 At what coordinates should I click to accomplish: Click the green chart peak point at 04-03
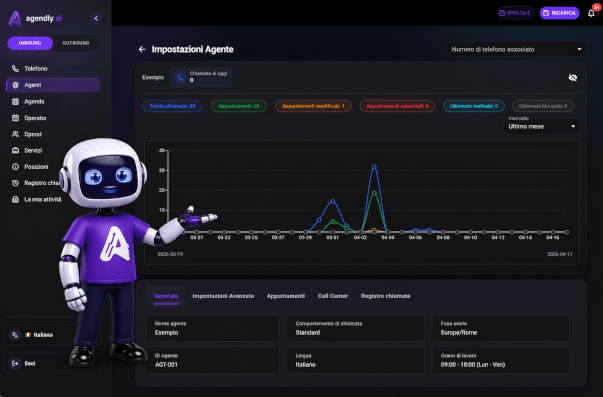pyautogui.click(x=374, y=193)
